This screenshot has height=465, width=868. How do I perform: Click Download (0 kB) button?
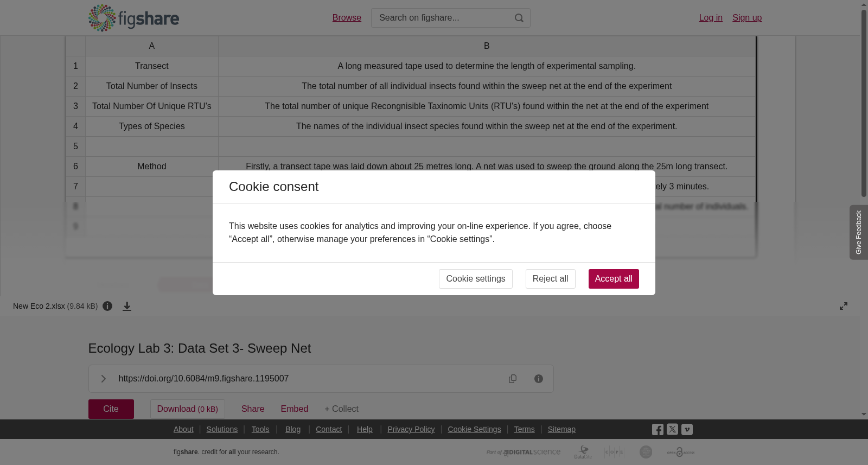pos(188,409)
